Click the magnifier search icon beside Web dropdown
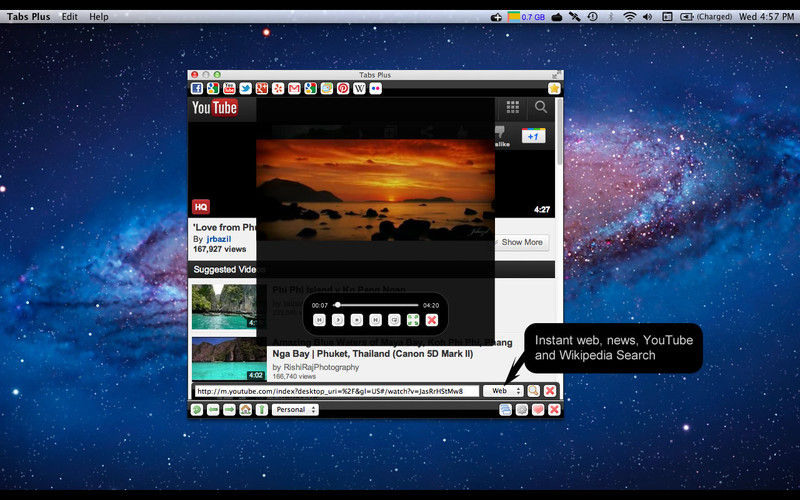This screenshot has width=800, height=500. [534, 391]
